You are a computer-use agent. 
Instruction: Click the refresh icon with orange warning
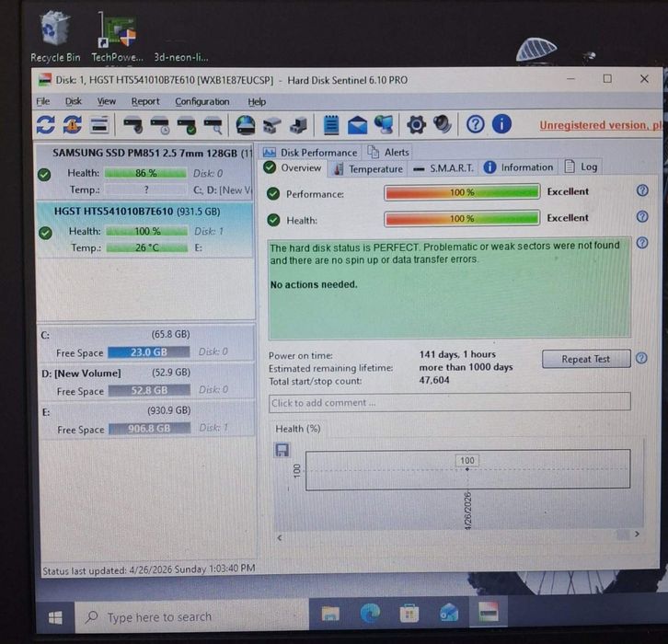pyautogui.click(x=73, y=125)
